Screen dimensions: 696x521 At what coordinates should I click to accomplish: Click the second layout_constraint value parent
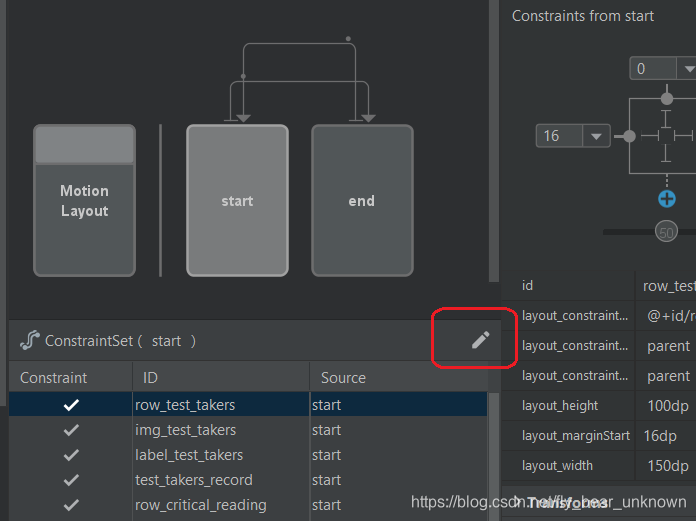coord(668,346)
